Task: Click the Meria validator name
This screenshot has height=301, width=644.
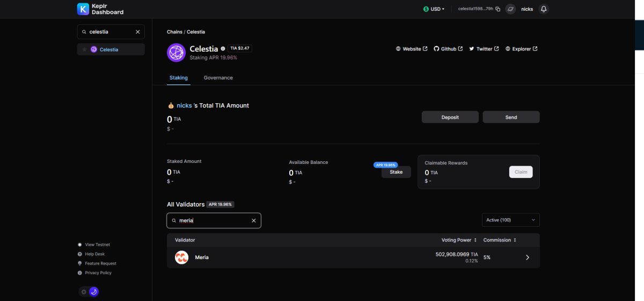Action: [x=202, y=257]
